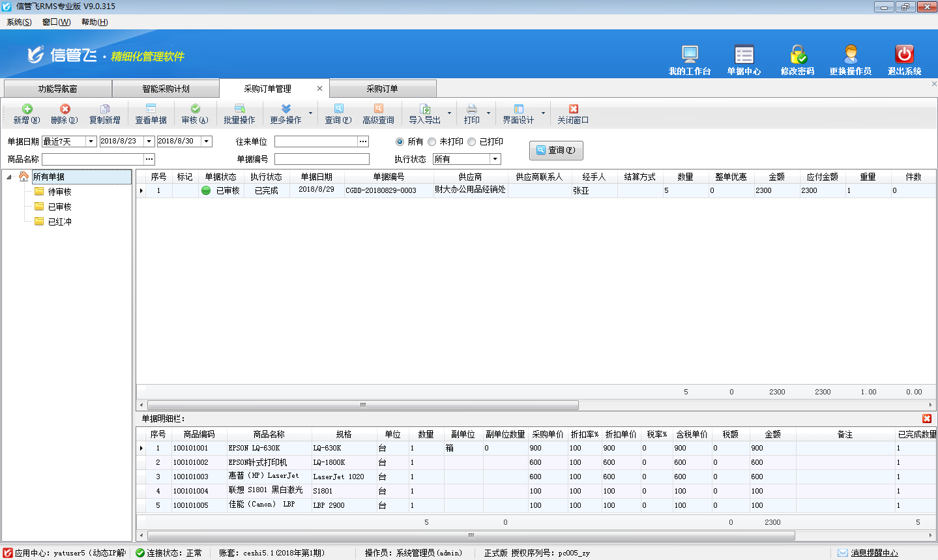Click the 修改密码 lock icon
Viewport: 938px width, 560px height.
(798, 55)
